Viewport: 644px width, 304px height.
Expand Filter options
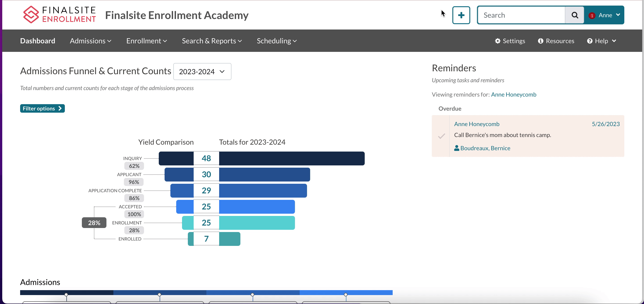(42, 108)
